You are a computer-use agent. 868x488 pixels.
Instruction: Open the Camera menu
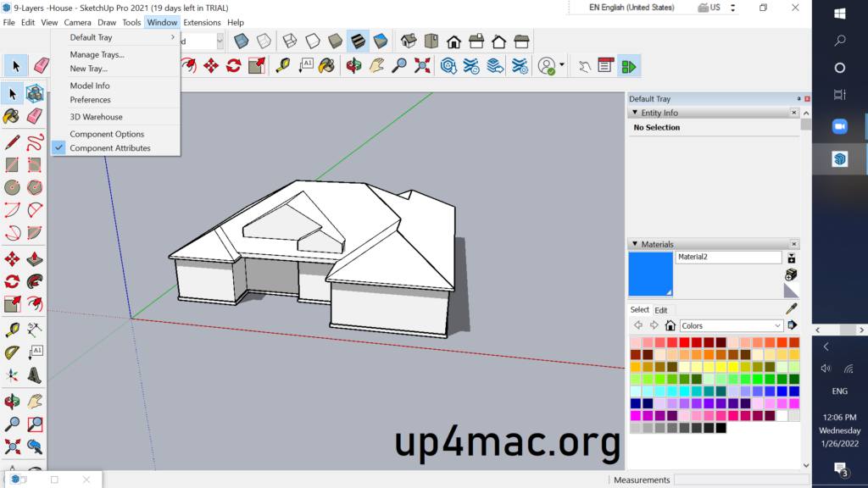pos(77,22)
